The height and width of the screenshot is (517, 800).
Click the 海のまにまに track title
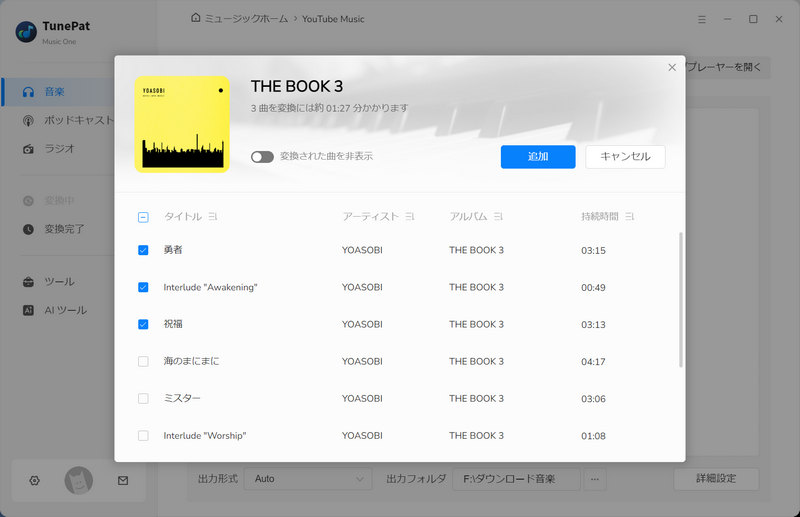pos(191,361)
